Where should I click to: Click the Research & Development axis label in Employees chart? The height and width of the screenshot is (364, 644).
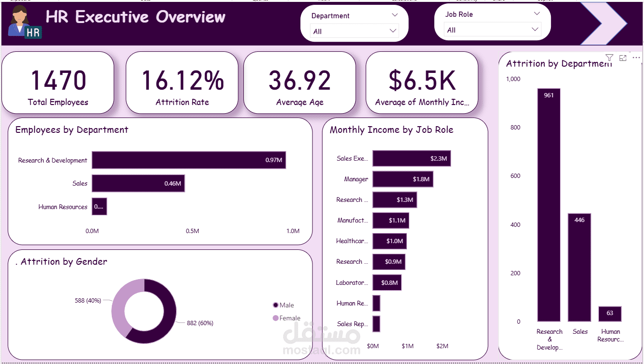tap(53, 160)
